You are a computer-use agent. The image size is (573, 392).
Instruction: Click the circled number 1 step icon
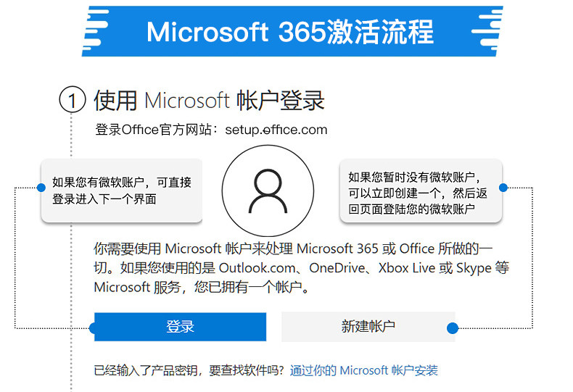tap(73, 100)
